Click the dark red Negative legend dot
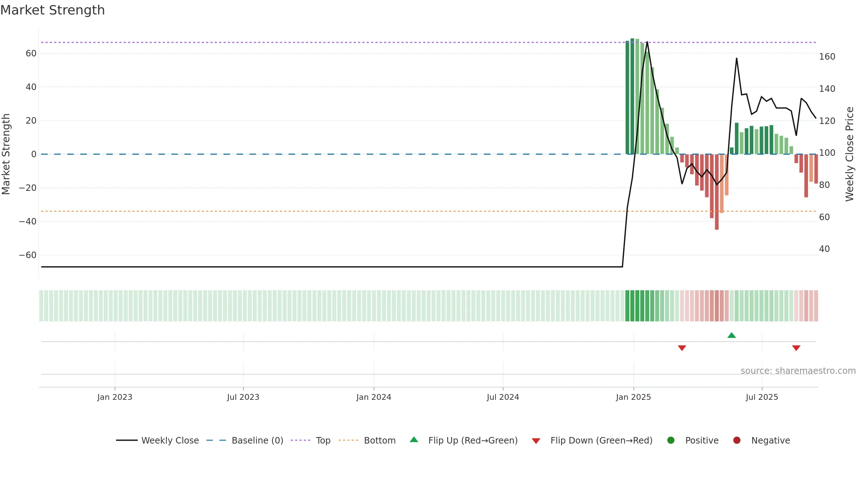 point(737,440)
